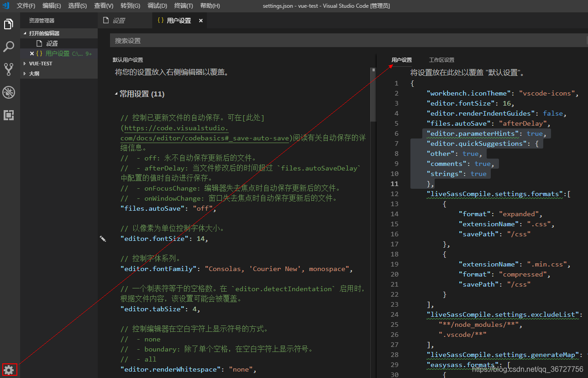The image size is (588, 378).
Task: Click the "**/node_modules/**" entry
Action: pyautogui.click(x=480, y=325)
